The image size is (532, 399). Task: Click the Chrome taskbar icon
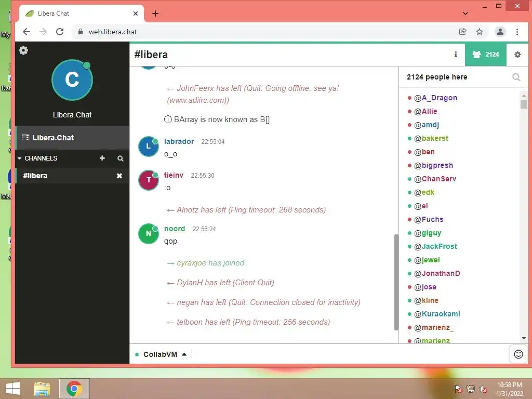coord(74,389)
